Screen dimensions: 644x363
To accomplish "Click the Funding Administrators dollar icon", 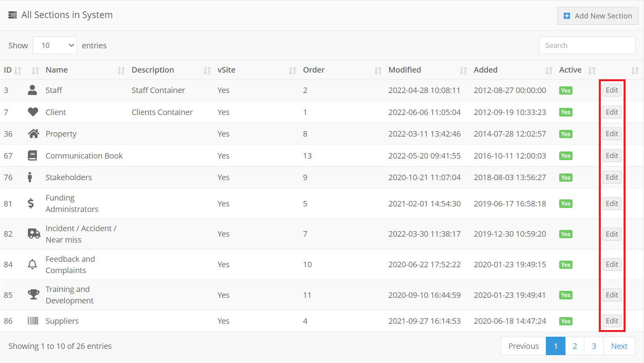I will 31,203.
